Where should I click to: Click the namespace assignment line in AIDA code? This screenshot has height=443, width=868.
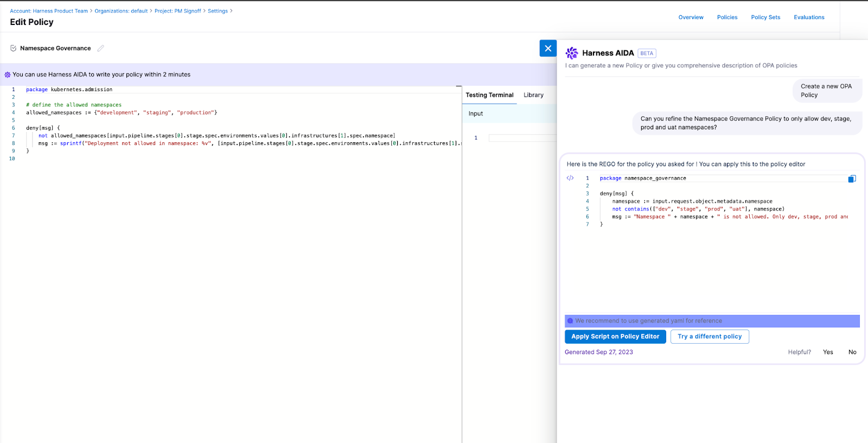click(x=692, y=201)
